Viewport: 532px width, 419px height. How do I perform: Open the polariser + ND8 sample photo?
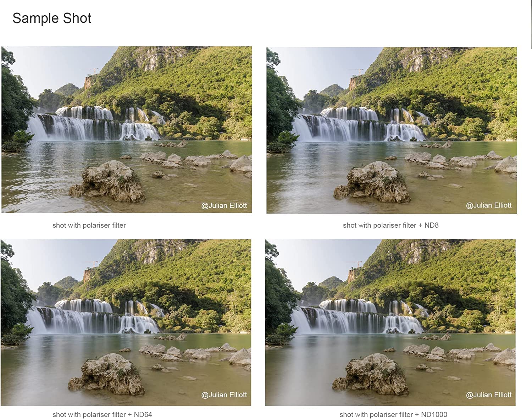(x=392, y=130)
